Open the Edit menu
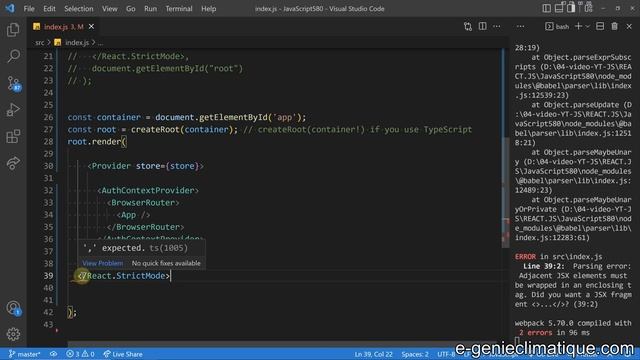Viewport: 640px width, 360px height. tap(49, 9)
